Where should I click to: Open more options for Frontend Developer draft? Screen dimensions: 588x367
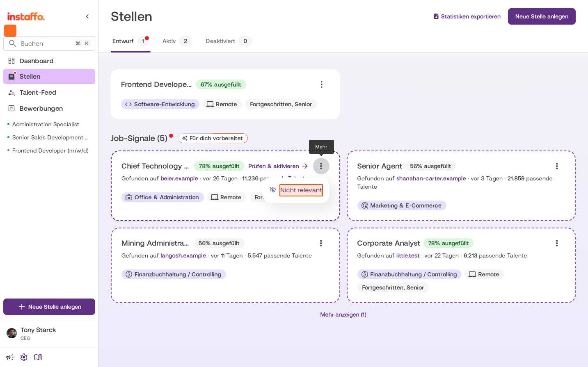[322, 84]
